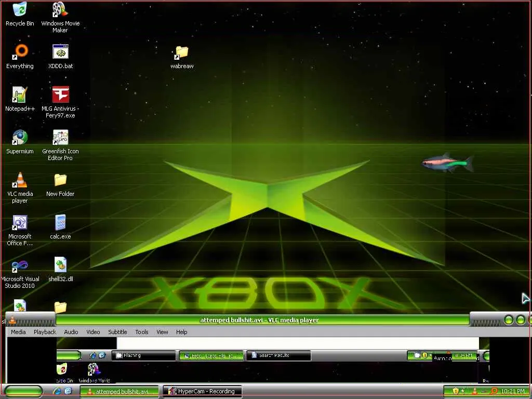Viewport: 532px width, 399px height.
Task: Open the VLC Subtitle menu
Action: 117,332
